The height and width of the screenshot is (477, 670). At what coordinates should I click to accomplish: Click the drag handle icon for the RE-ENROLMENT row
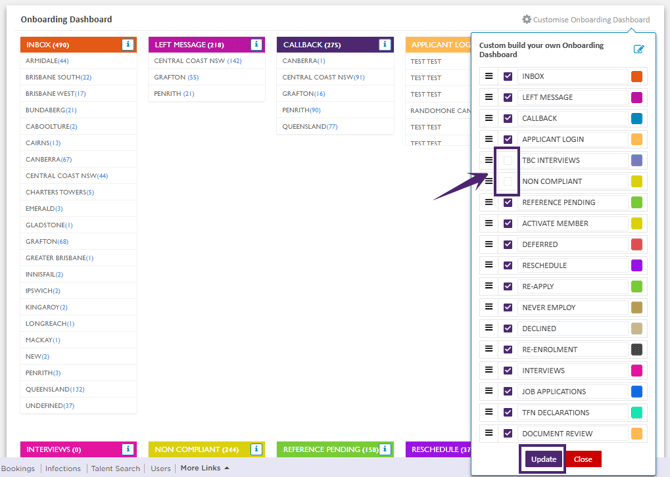pos(489,349)
